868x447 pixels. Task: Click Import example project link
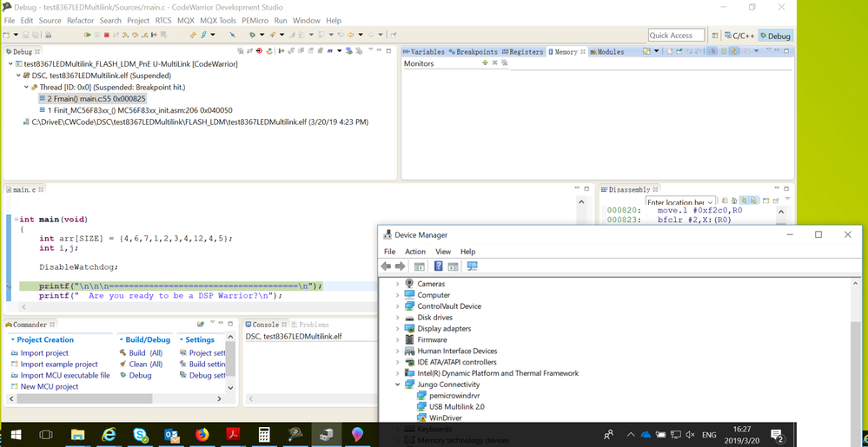pos(59,364)
